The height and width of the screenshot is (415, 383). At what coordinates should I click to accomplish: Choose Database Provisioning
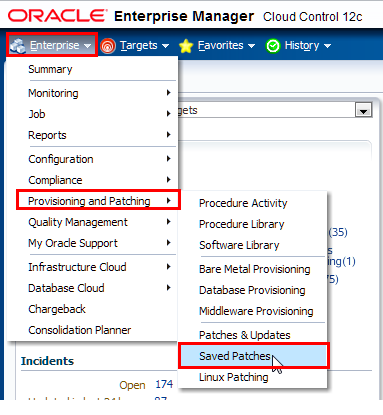(x=253, y=290)
